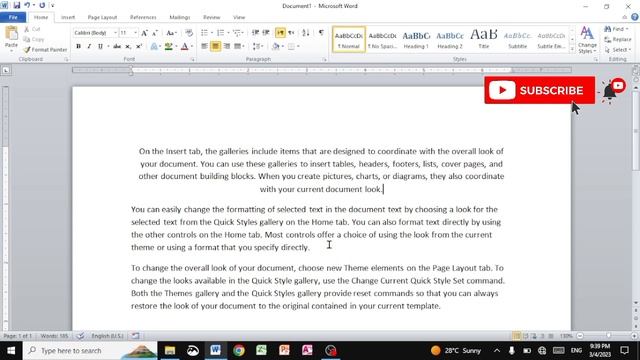
Task: Switch to Page Layout tab
Action: 102,17
